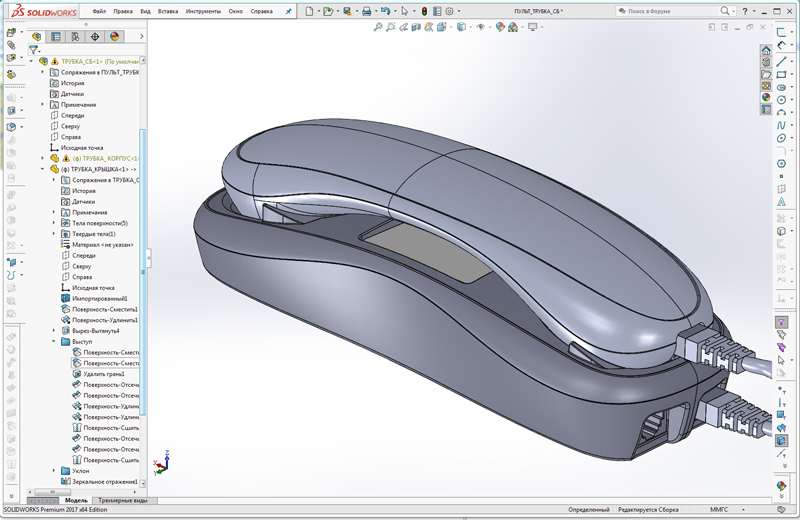
Task: Open the Правка menu
Action: coord(123,11)
